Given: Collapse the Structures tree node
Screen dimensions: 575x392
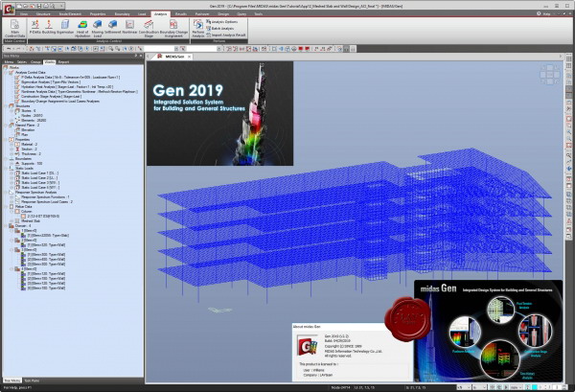Looking at the screenshot, I should [6, 106].
